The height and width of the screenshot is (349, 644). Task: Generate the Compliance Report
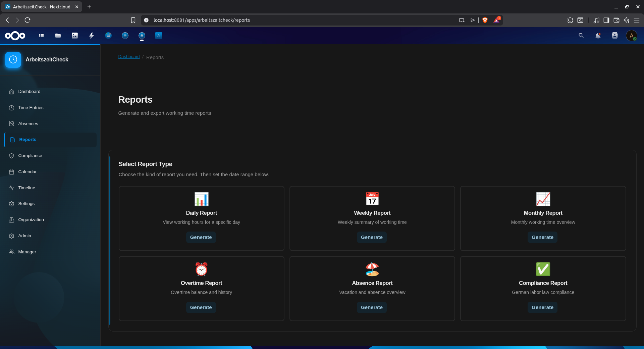tap(542, 307)
